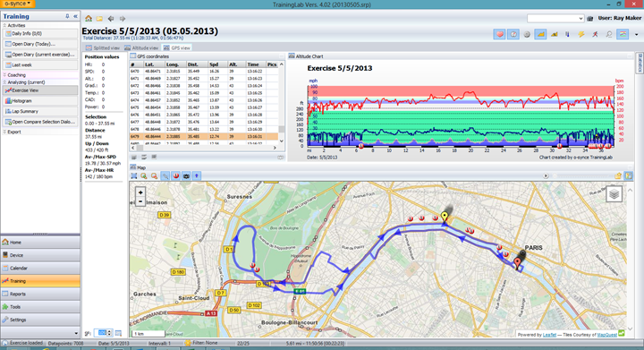Sort GPS table by Spd column
This screenshot has height=350, width=644.
[217, 64]
